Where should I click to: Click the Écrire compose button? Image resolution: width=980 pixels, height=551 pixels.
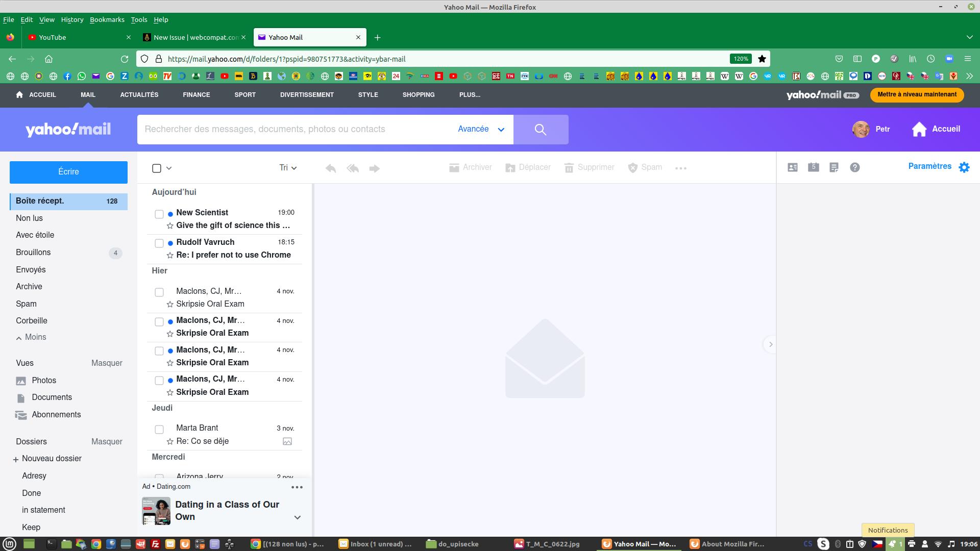point(68,172)
